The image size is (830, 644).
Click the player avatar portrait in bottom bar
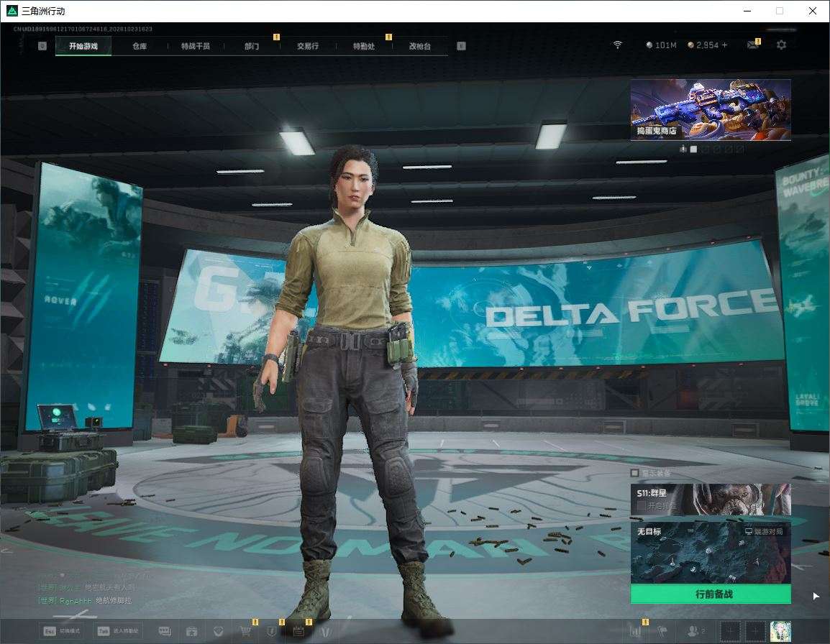(x=780, y=631)
